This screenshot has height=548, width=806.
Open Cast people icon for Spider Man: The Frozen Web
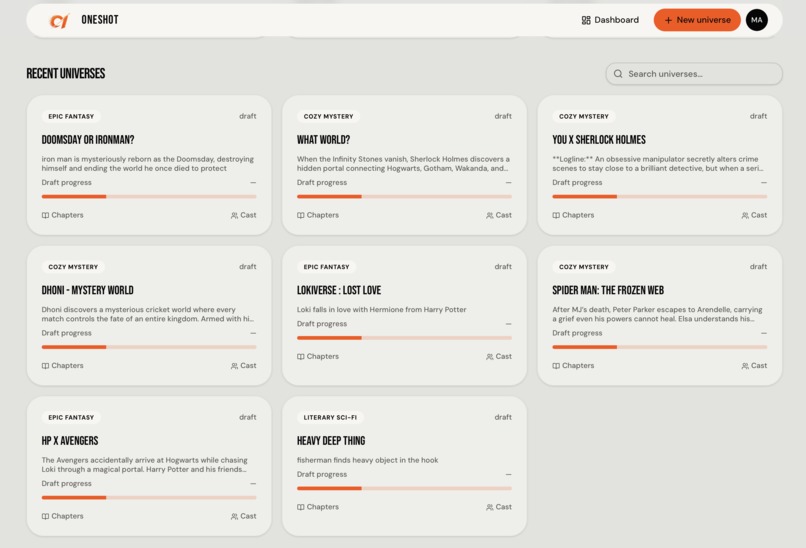click(745, 366)
